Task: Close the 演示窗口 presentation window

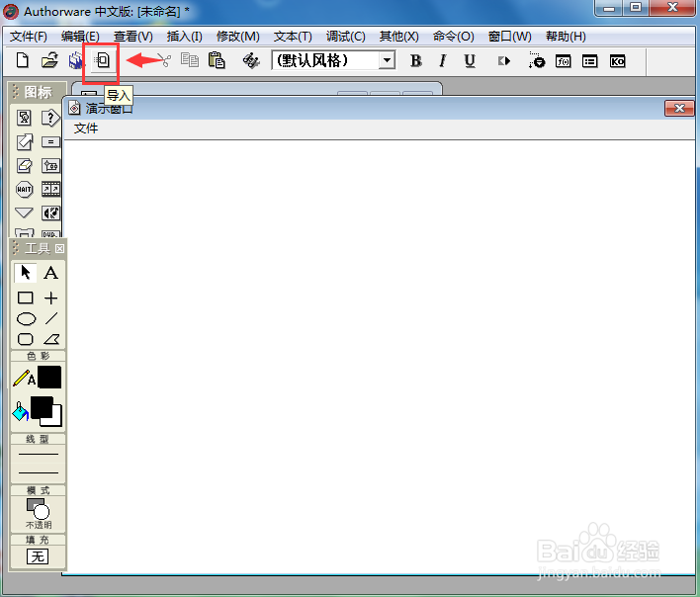Action: (679, 108)
